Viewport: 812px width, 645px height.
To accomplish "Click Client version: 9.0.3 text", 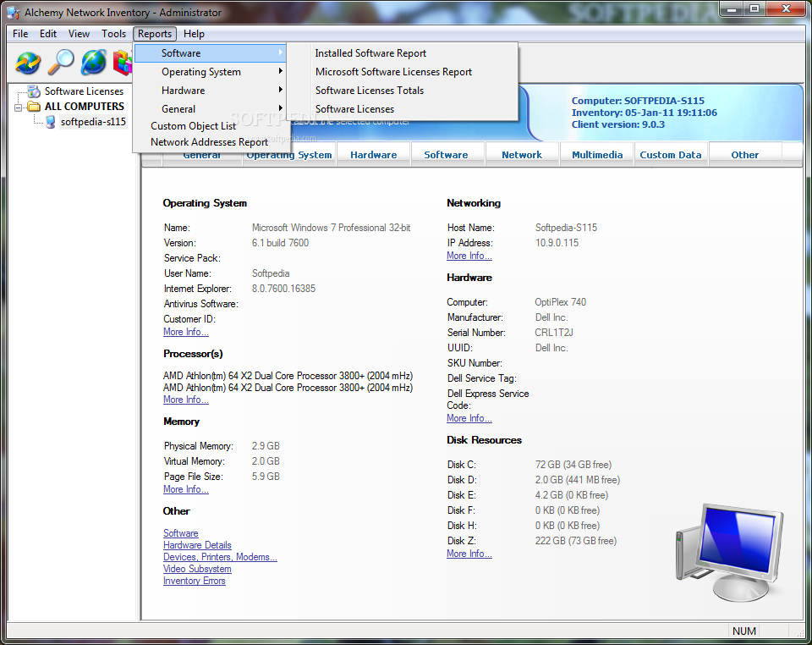I will point(617,125).
